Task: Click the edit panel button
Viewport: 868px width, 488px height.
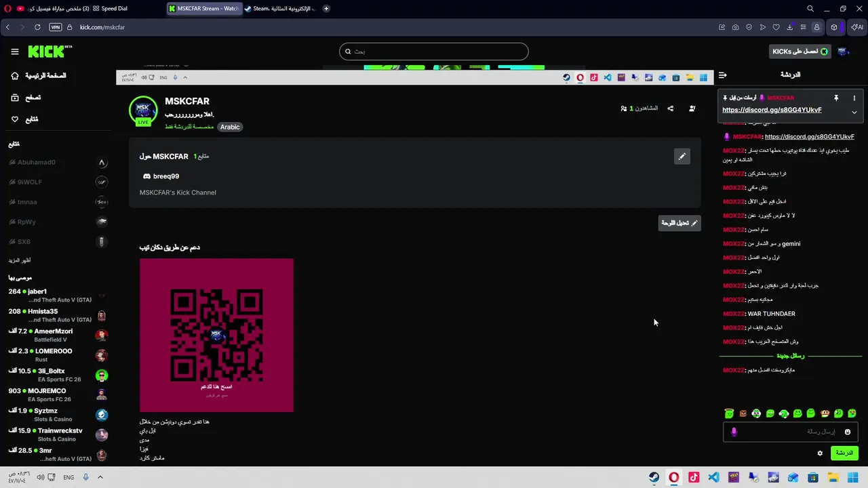Action: click(x=679, y=223)
